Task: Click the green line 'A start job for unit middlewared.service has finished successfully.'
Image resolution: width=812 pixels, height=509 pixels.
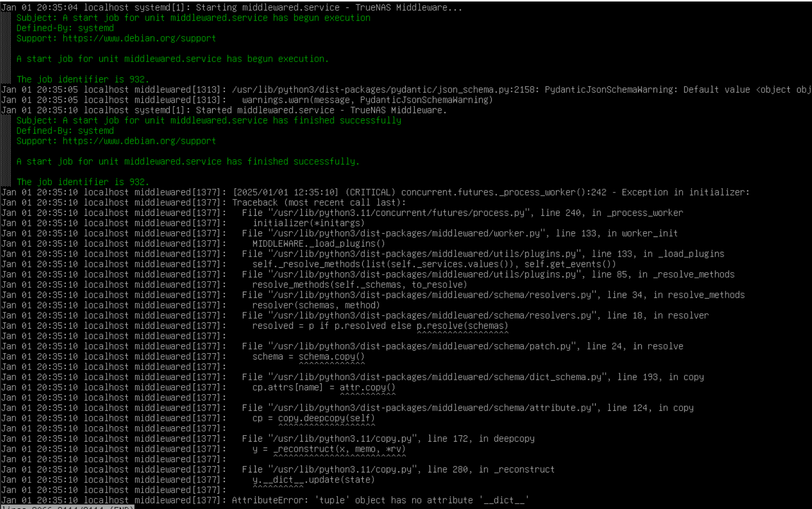Action: (188, 161)
